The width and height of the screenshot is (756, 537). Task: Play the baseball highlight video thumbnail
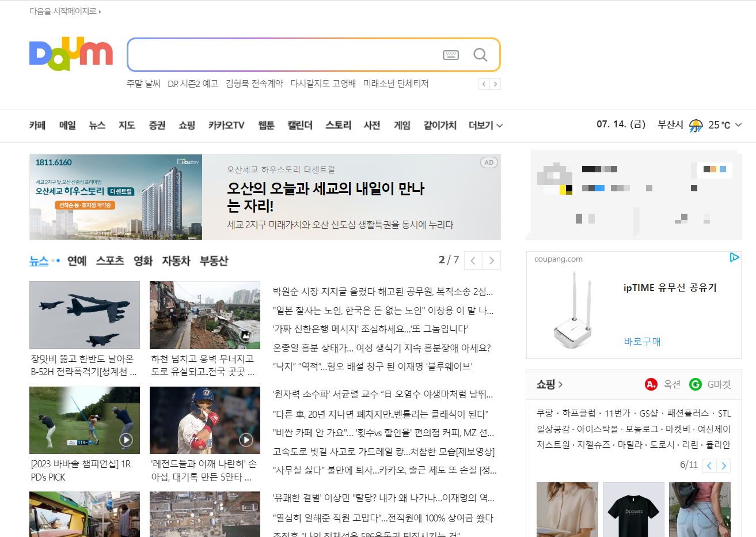[x=247, y=440]
